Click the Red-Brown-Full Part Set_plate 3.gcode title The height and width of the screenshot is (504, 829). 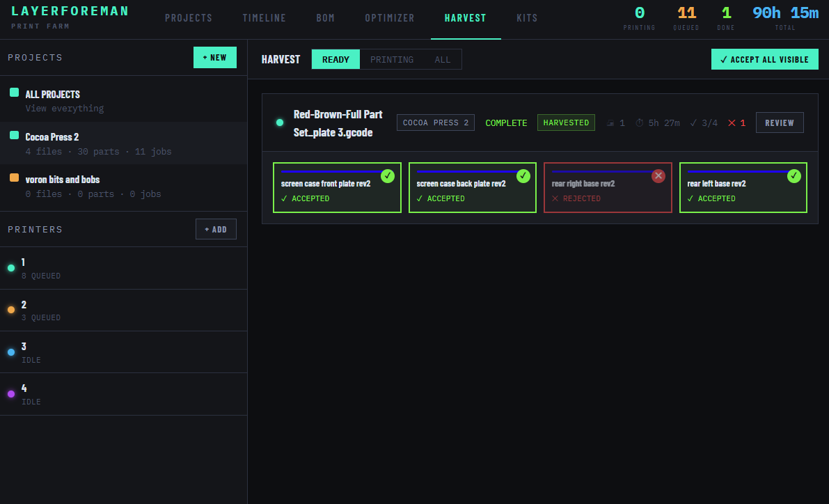(x=338, y=123)
